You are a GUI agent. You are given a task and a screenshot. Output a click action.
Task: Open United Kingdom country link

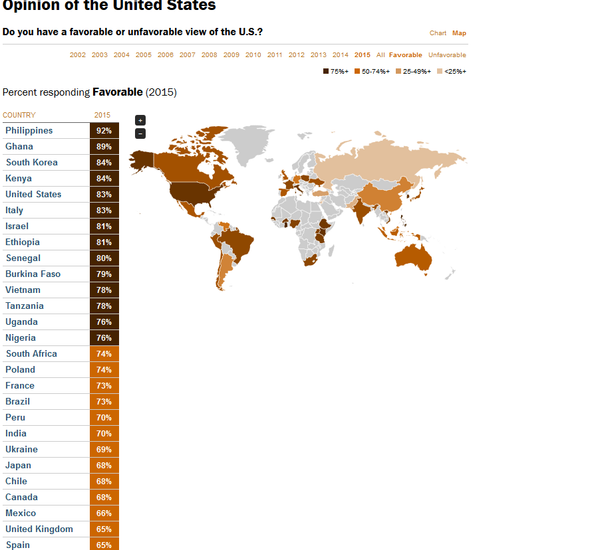click(39, 529)
